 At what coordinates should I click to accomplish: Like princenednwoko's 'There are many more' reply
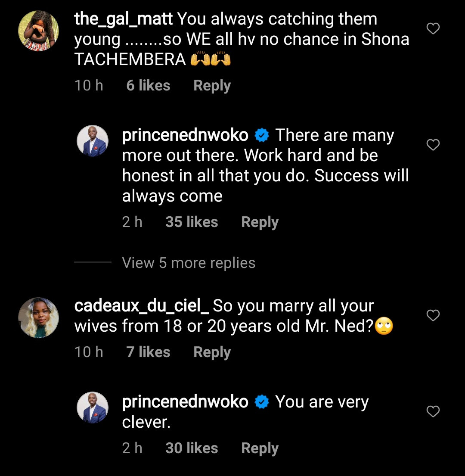[x=433, y=145]
